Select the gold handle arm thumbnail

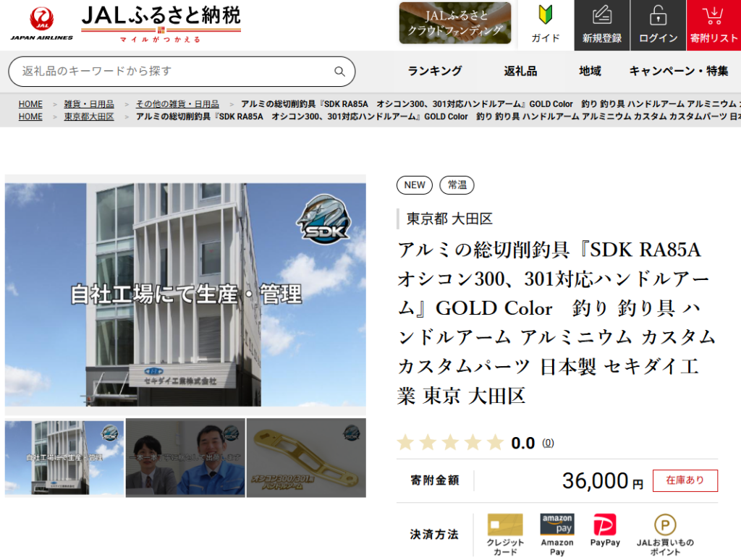(x=306, y=457)
